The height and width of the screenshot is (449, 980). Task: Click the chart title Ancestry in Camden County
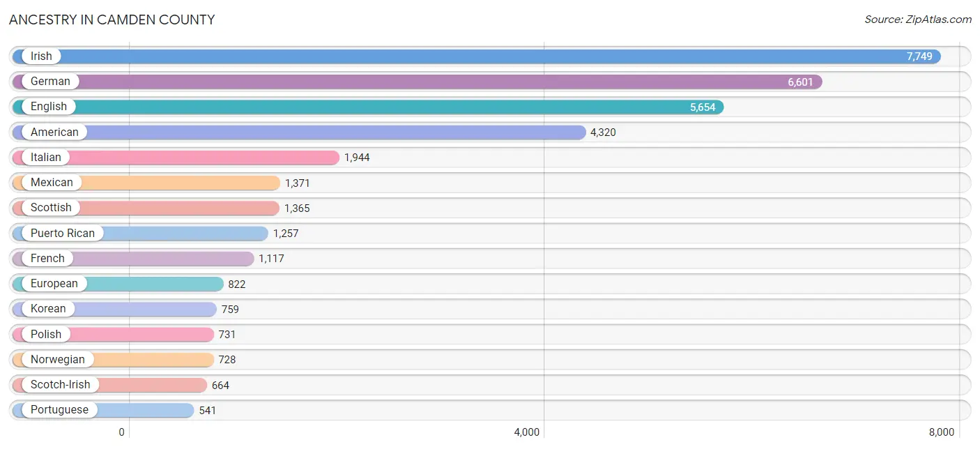[112, 20]
